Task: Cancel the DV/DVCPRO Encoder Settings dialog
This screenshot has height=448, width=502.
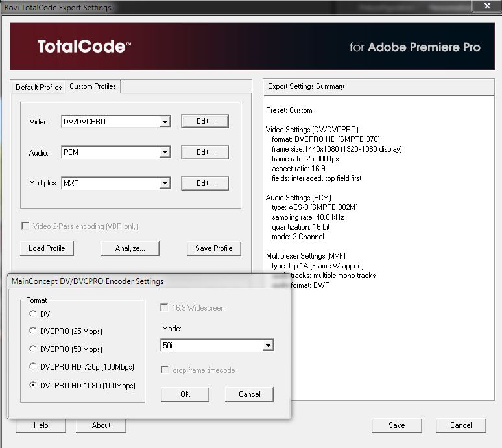Action: [x=250, y=394]
